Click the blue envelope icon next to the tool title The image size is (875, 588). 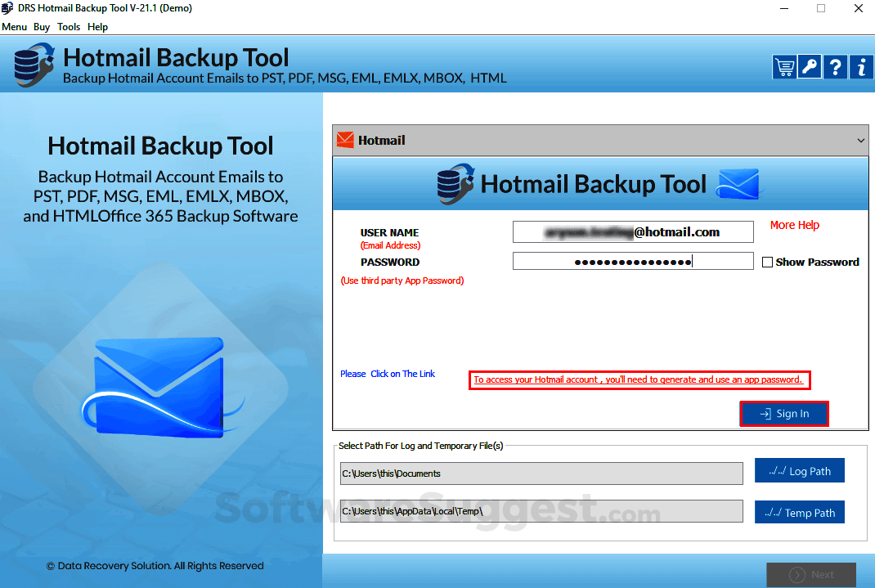737,183
